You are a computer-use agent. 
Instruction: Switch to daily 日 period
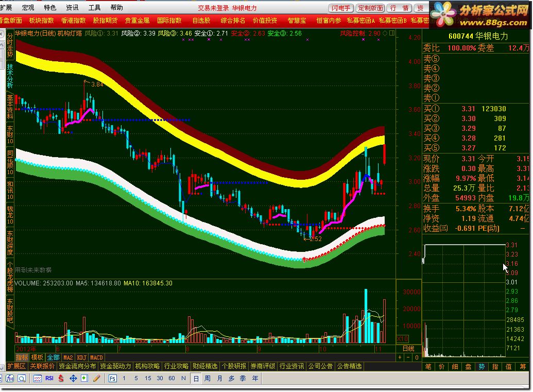point(196,379)
